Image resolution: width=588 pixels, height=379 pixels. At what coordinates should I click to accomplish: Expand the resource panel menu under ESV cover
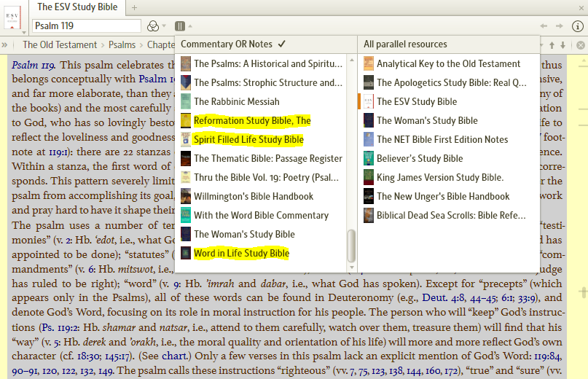[23, 33]
